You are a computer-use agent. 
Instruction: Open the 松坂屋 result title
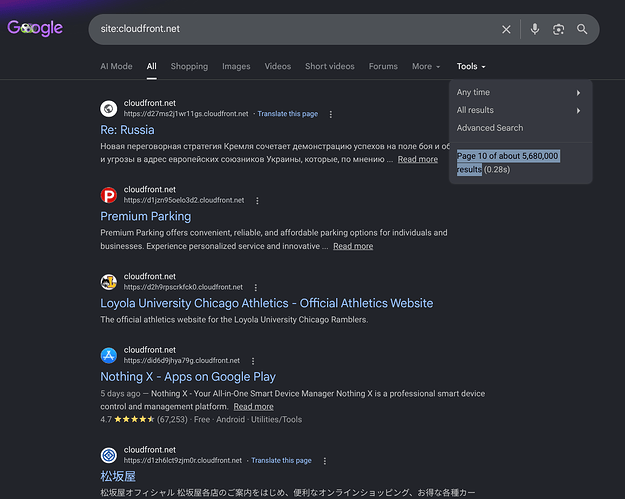[x=118, y=476]
